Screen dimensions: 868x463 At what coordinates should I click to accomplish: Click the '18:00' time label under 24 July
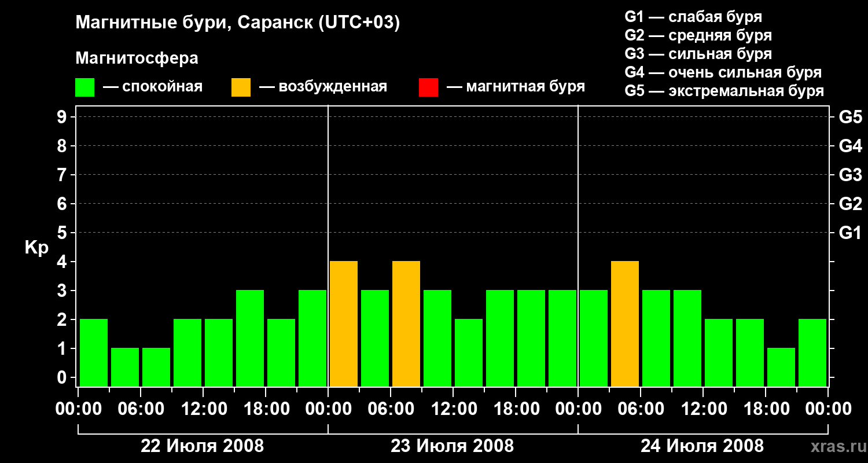click(x=766, y=409)
